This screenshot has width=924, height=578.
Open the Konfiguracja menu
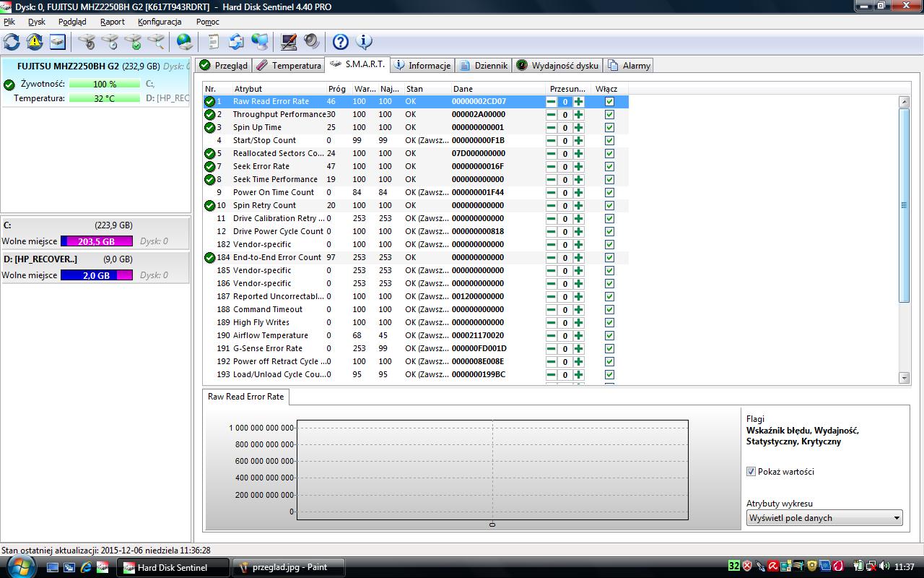160,22
